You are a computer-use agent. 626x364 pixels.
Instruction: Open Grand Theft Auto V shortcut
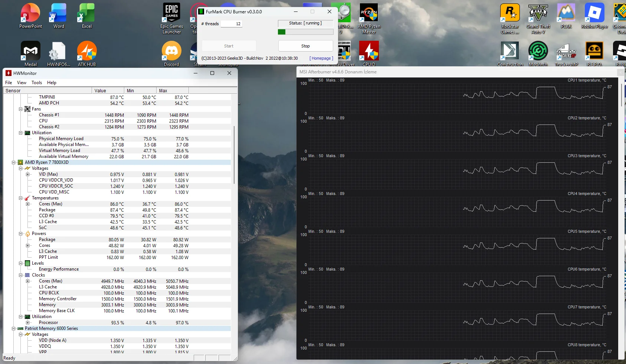[x=538, y=19]
